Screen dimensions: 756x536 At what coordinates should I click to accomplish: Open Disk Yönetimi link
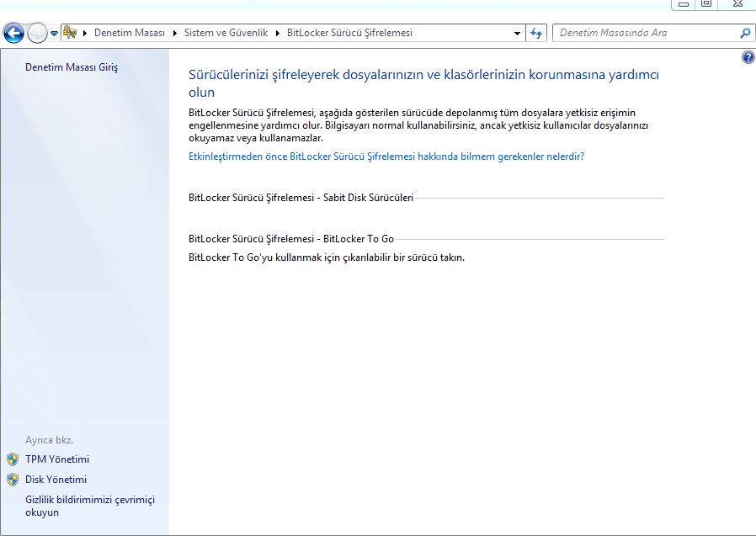point(56,479)
